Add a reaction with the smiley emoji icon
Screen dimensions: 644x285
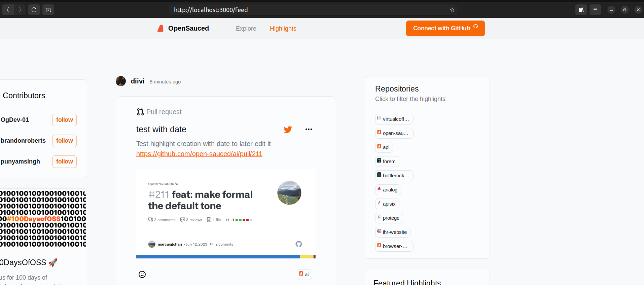[142, 275]
